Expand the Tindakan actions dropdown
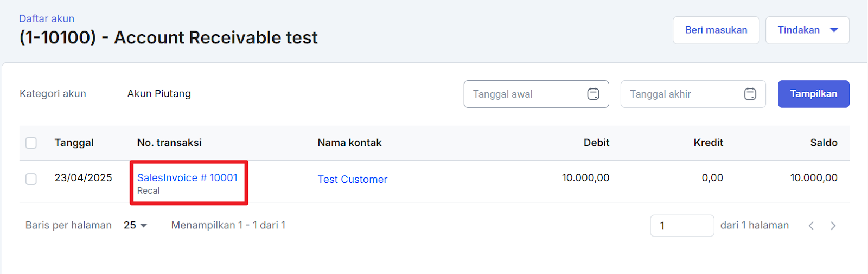Screen dimensions: 868x274 [x=807, y=30]
